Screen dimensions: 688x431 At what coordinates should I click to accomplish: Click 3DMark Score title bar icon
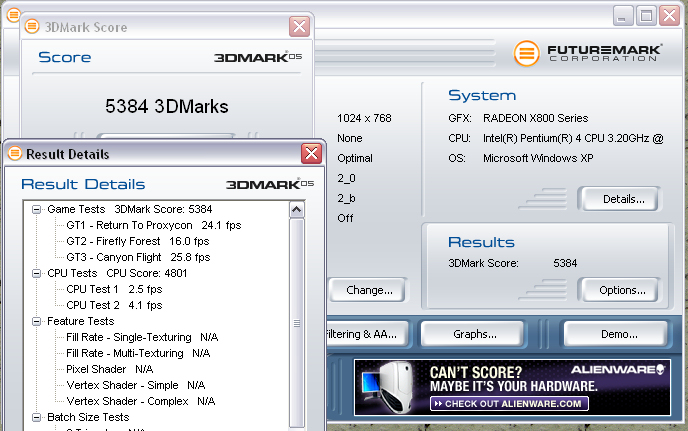pyautogui.click(x=32, y=26)
